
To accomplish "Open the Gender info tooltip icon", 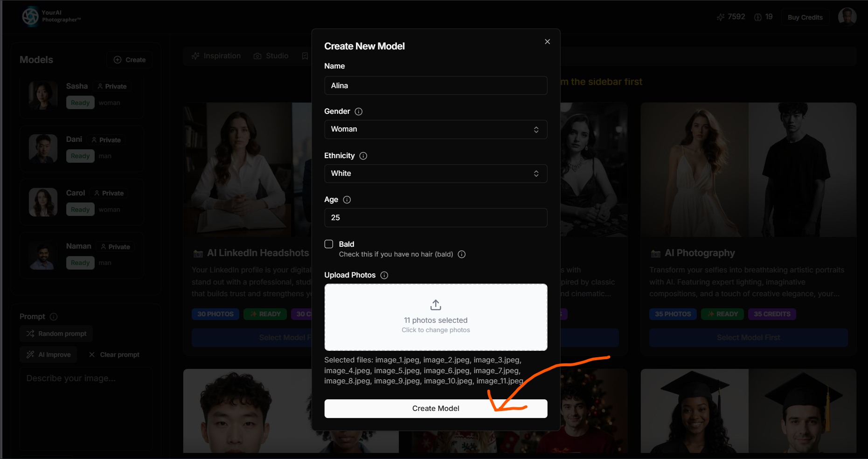I will point(358,111).
